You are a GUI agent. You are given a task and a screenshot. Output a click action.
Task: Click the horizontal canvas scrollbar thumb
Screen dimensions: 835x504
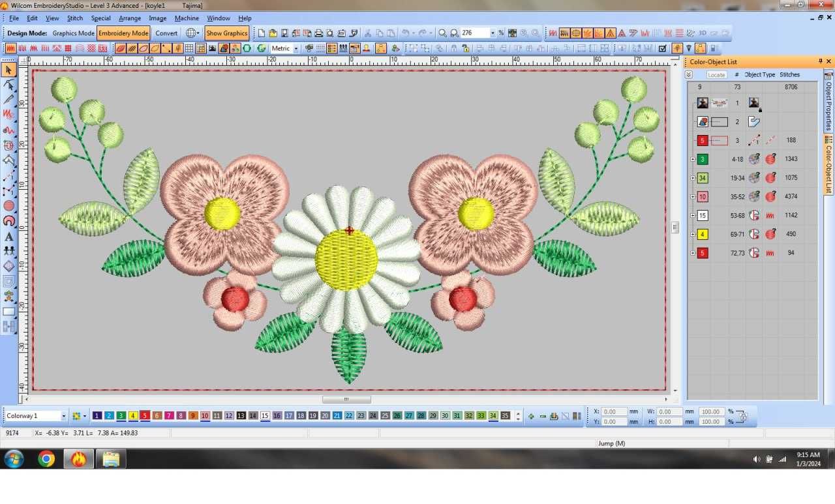pyautogui.click(x=346, y=400)
